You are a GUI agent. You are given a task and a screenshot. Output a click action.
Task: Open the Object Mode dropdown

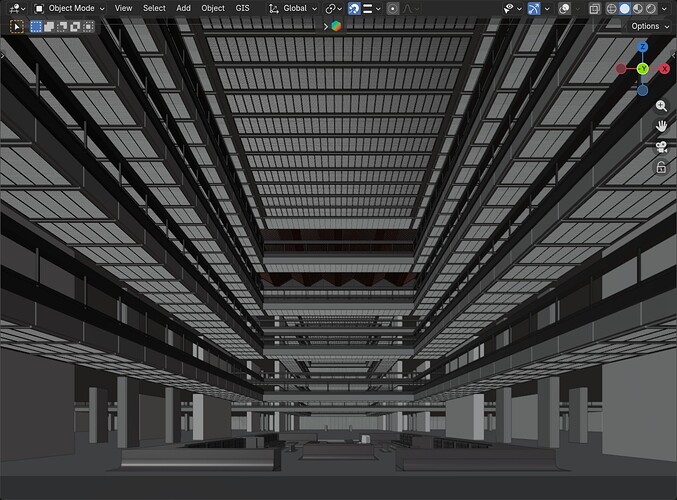(70, 8)
